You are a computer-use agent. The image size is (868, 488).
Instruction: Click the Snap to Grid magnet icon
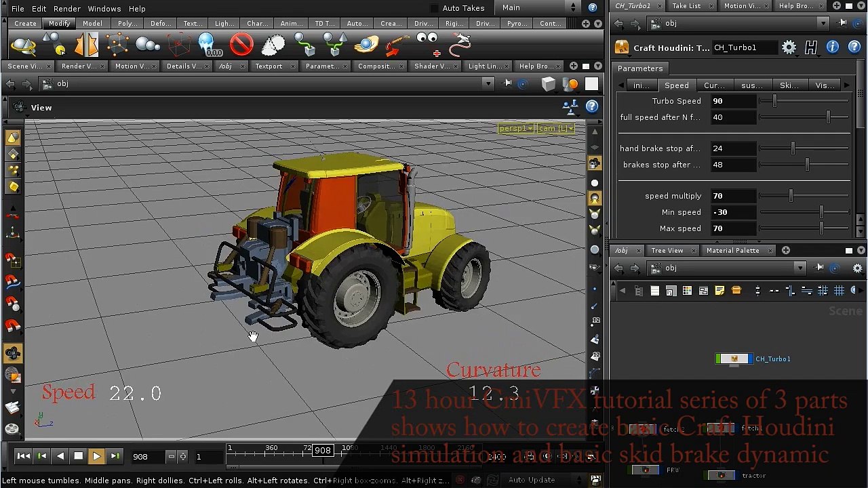point(13,259)
